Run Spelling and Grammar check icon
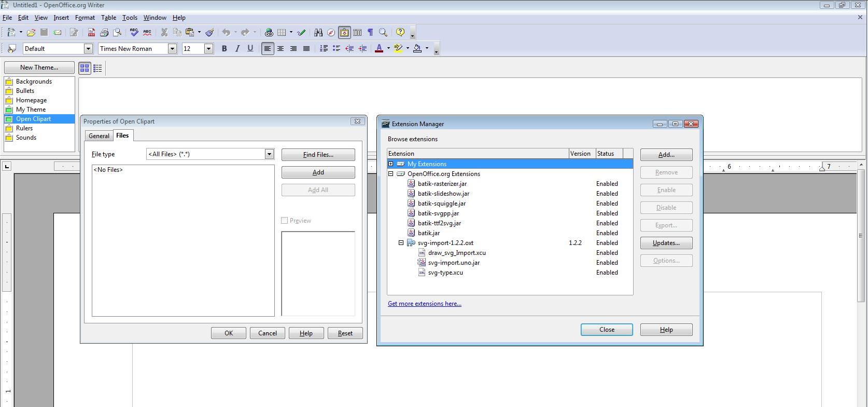This screenshot has width=868, height=407. pyautogui.click(x=134, y=32)
